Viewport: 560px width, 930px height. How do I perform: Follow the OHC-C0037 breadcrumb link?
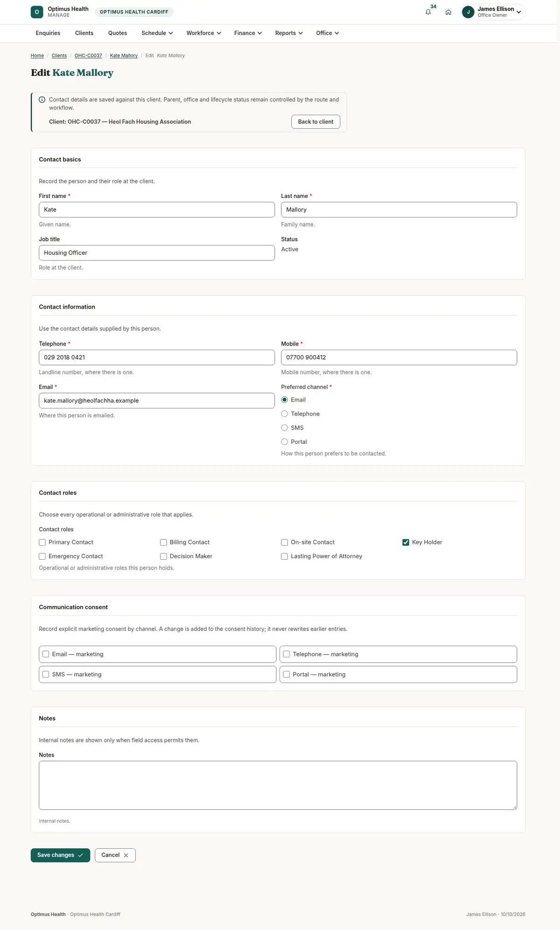pos(88,56)
